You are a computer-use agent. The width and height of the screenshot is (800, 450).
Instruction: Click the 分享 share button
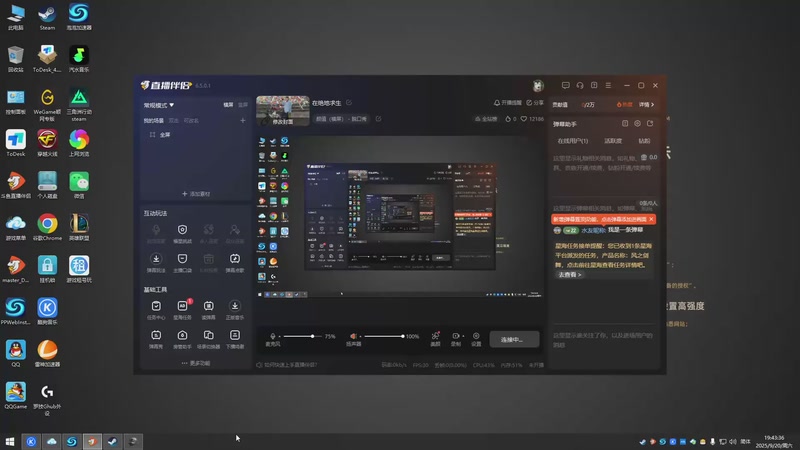tap(535, 103)
